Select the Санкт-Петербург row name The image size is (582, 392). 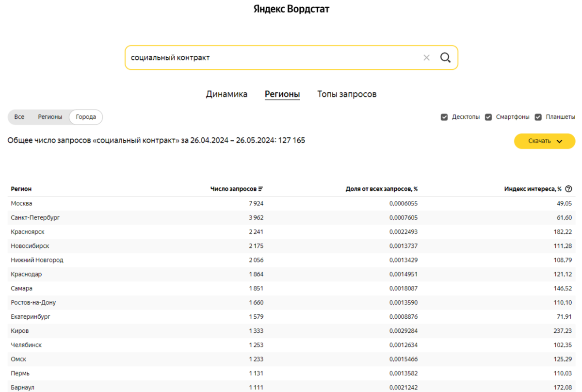35,218
